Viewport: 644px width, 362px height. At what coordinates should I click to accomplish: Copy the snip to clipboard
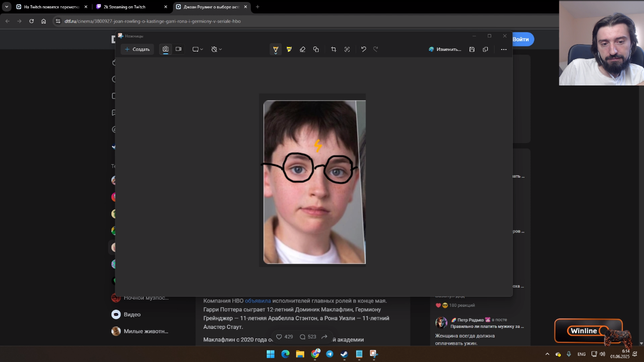tap(485, 49)
